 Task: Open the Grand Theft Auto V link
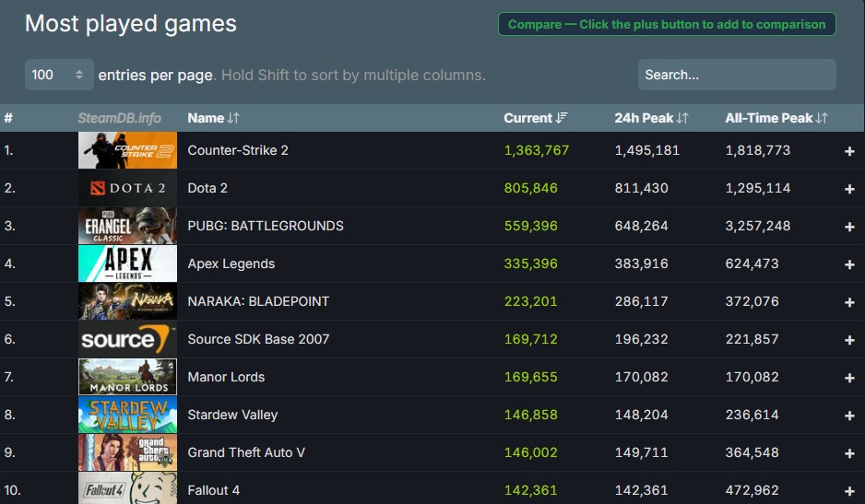[x=245, y=452]
